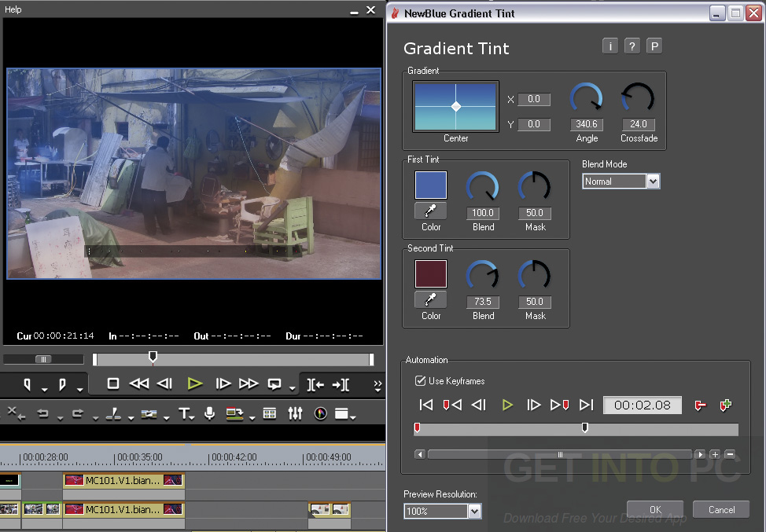The height and width of the screenshot is (532, 766).
Task: Click the Y coordinate field
Action: (x=534, y=124)
